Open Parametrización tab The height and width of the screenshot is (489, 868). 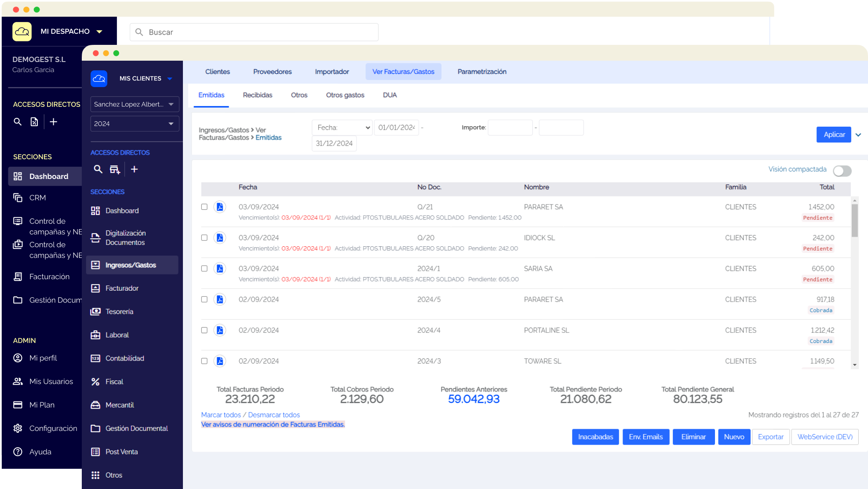[x=482, y=72]
